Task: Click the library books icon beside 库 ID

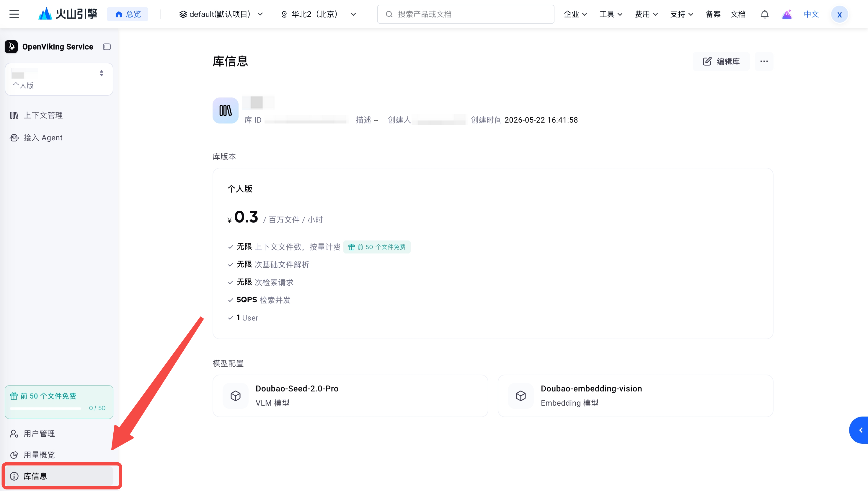Action: (226, 110)
